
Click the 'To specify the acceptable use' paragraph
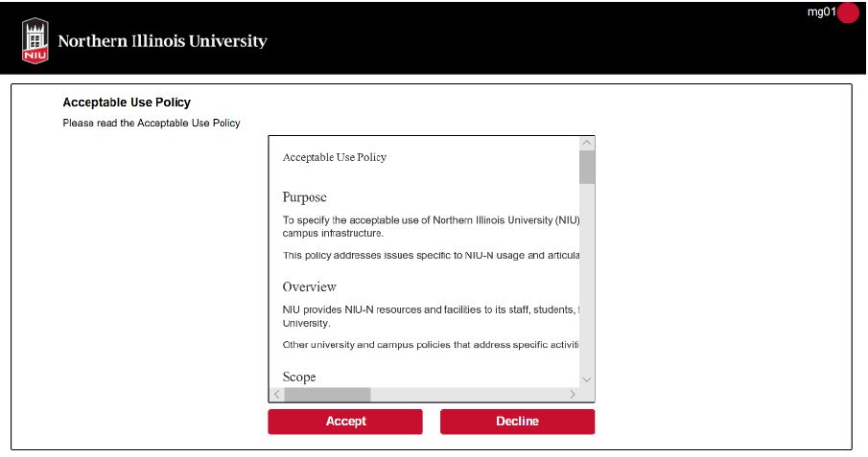coord(430,226)
